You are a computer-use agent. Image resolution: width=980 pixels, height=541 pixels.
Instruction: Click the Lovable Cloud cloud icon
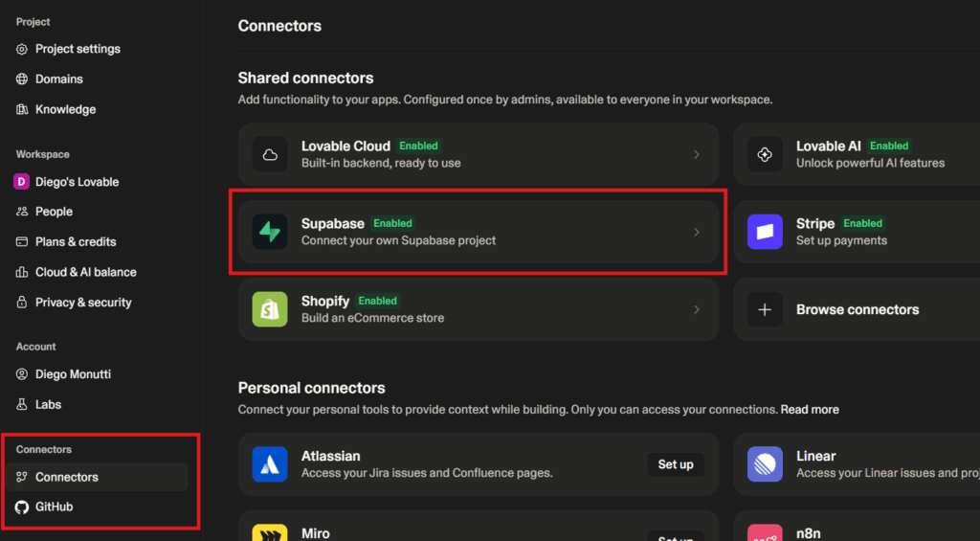(270, 154)
